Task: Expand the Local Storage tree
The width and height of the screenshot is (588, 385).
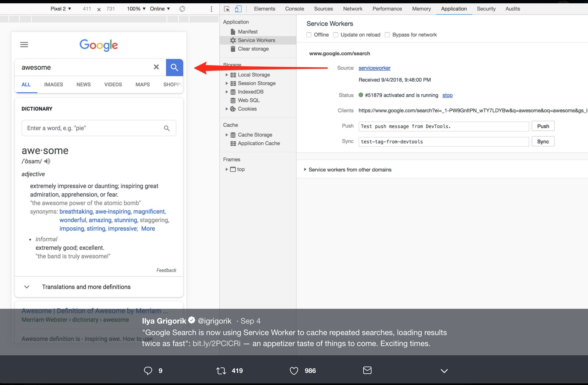Action: 227,75
